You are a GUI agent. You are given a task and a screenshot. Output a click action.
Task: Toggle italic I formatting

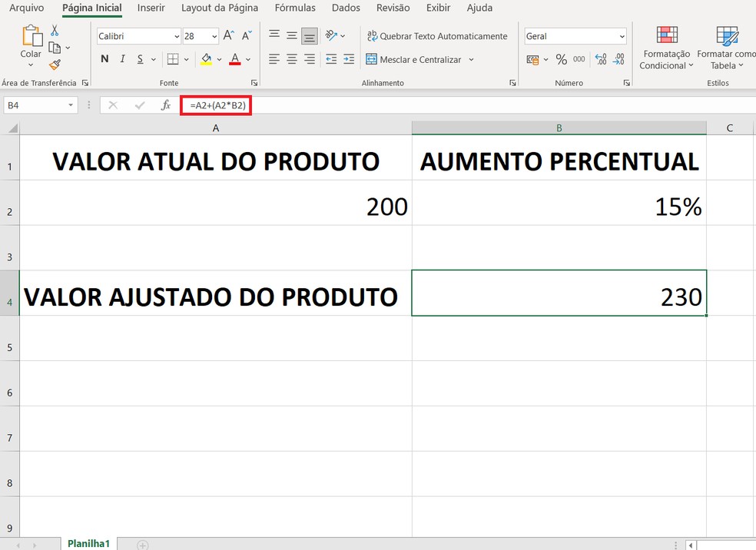[x=122, y=59]
